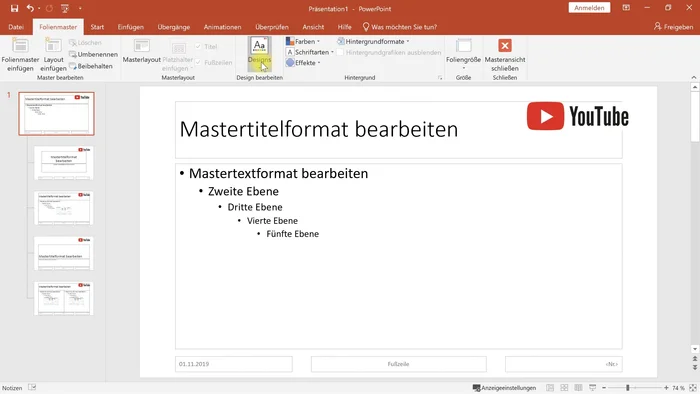This screenshot has width=700, height=394.
Task: Switch to Reading view icon
Action: [x=579, y=388]
